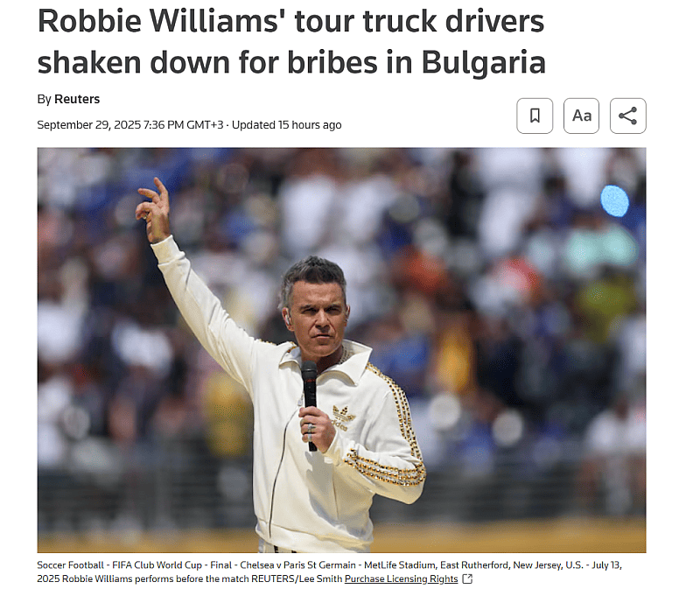Viewport: 700px width, 589px height.
Task: Click the caption's first line about FIFA Club World Cup
Action: [x=330, y=564]
